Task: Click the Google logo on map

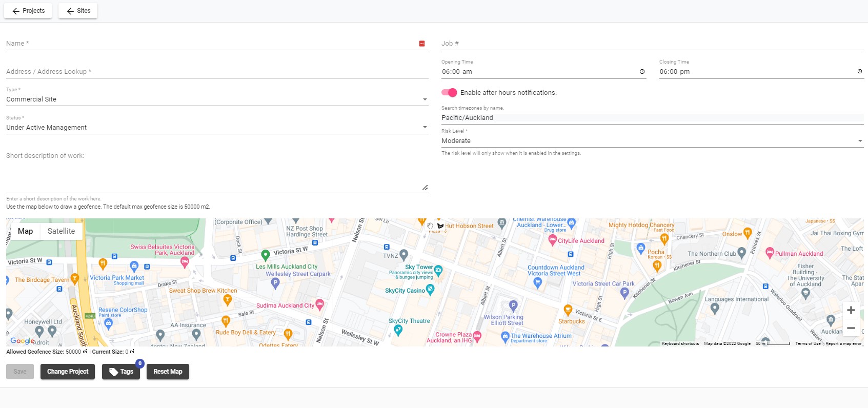Action: tap(22, 341)
